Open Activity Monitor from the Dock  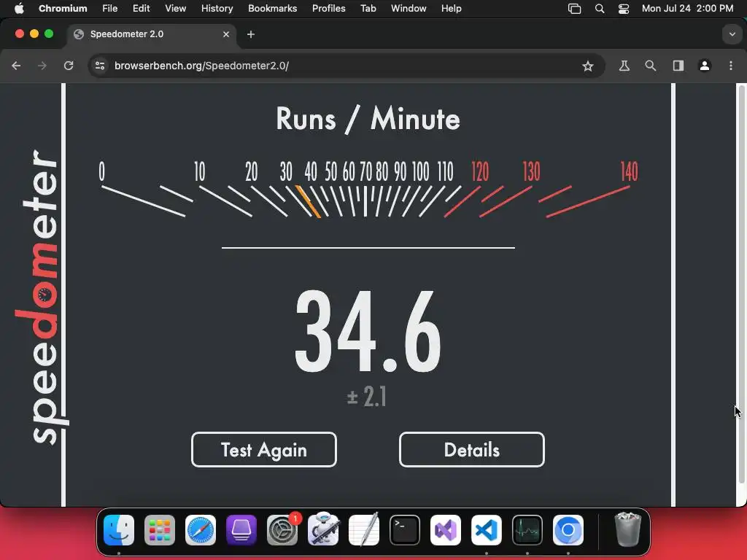527,530
